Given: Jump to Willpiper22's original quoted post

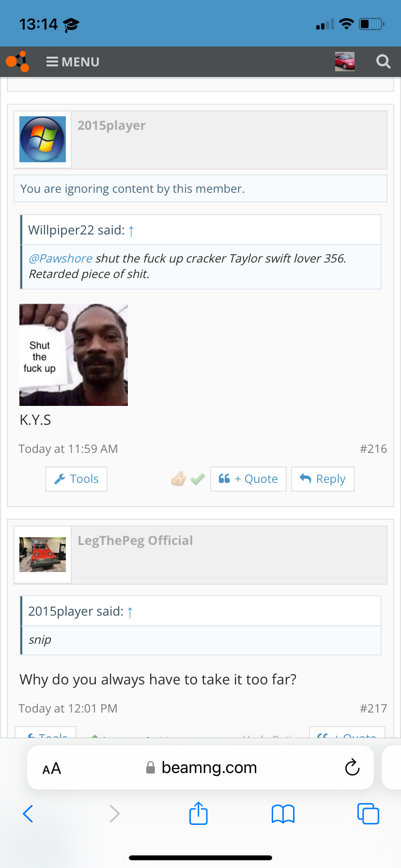Looking at the screenshot, I should (131, 231).
